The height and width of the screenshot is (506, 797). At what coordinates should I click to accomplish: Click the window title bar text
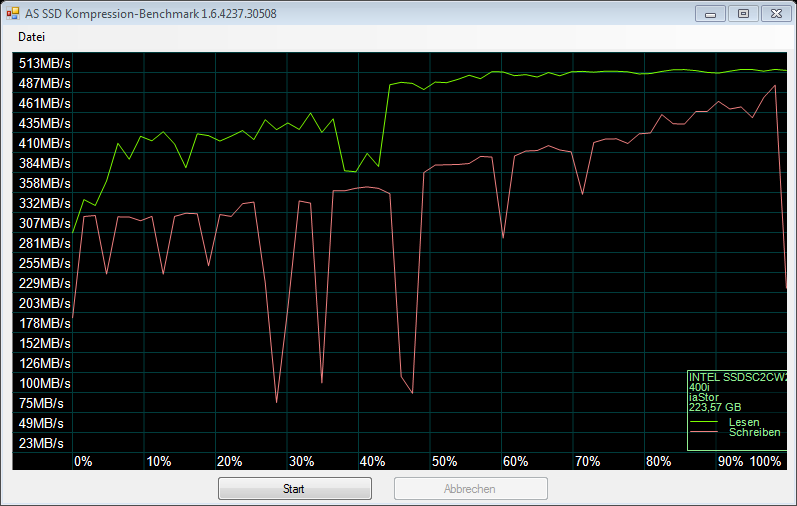(x=149, y=14)
